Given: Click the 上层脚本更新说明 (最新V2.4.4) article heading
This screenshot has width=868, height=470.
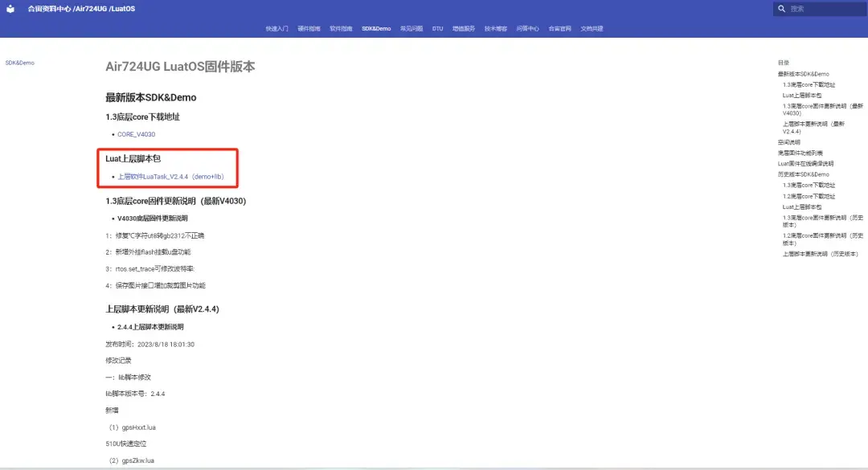Looking at the screenshot, I should (x=162, y=309).
